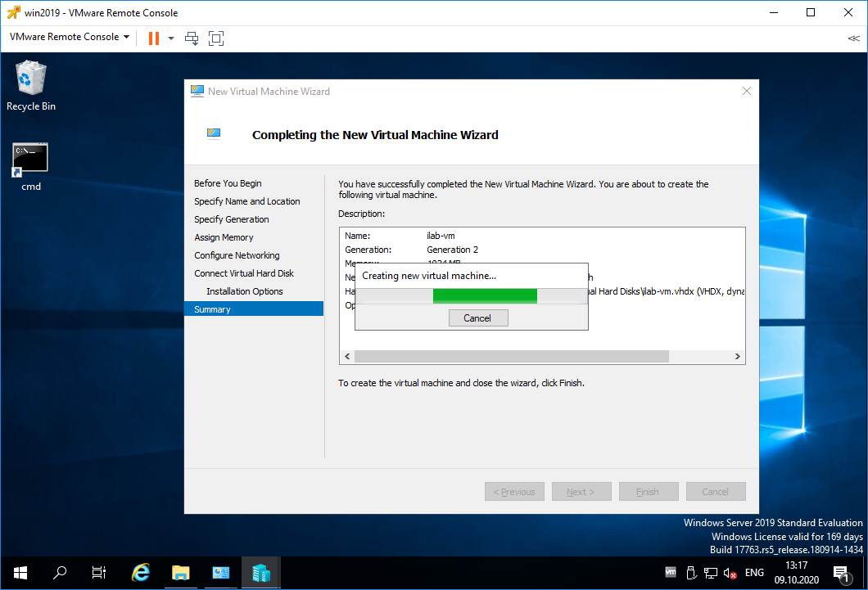Viewport: 868px width, 590px height.
Task: Click the wizard title bar icon
Action: (197, 91)
